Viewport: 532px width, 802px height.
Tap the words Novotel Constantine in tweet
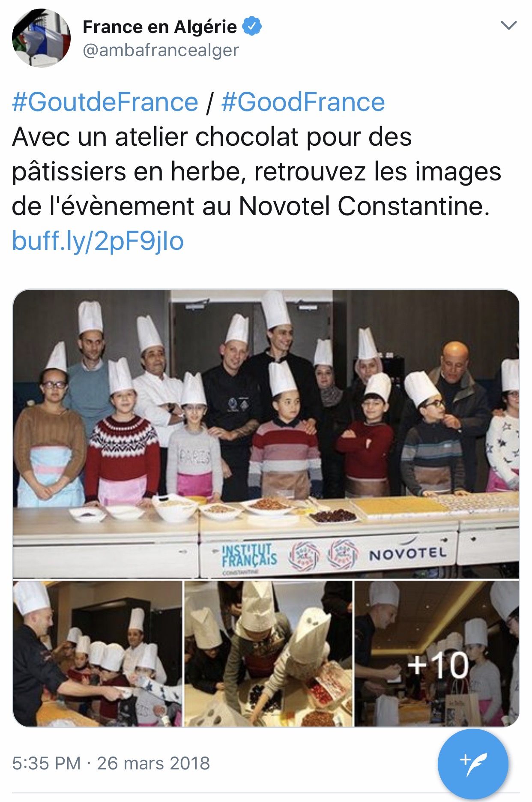pos(364,206)
